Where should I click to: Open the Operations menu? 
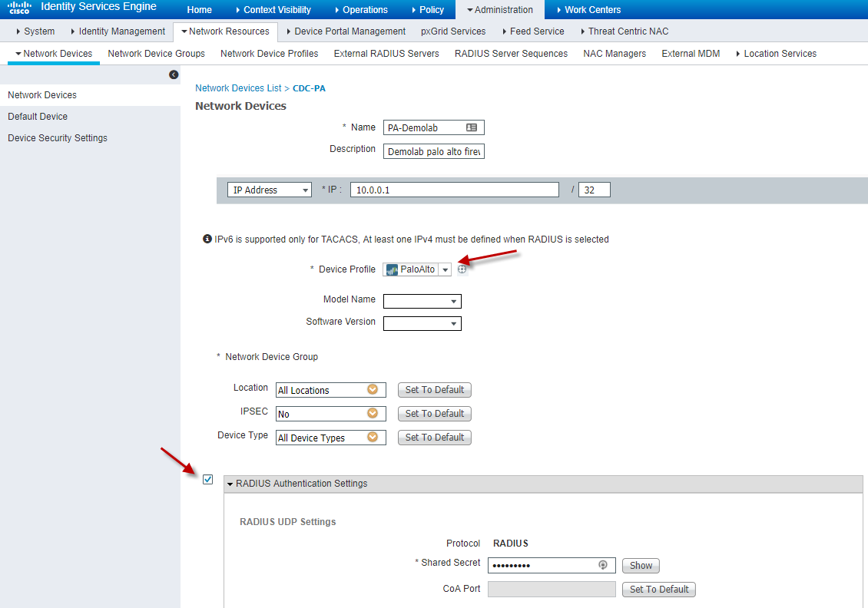point(362,10)
